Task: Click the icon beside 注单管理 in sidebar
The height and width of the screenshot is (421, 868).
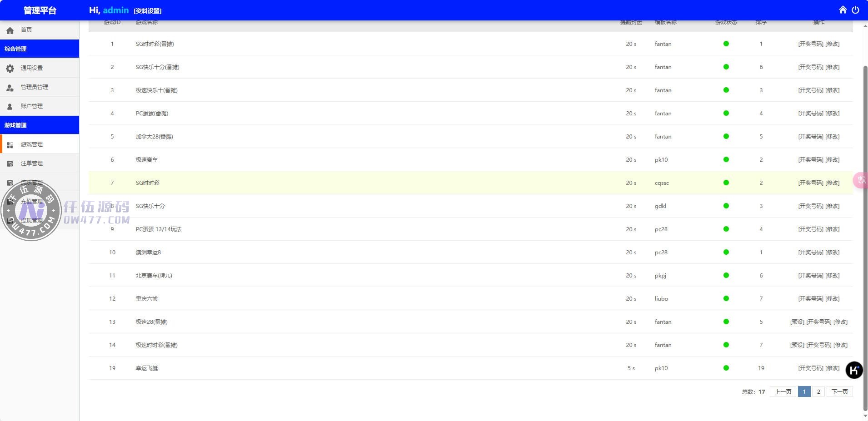Action: pyautogui.click(x=10, y=163)
